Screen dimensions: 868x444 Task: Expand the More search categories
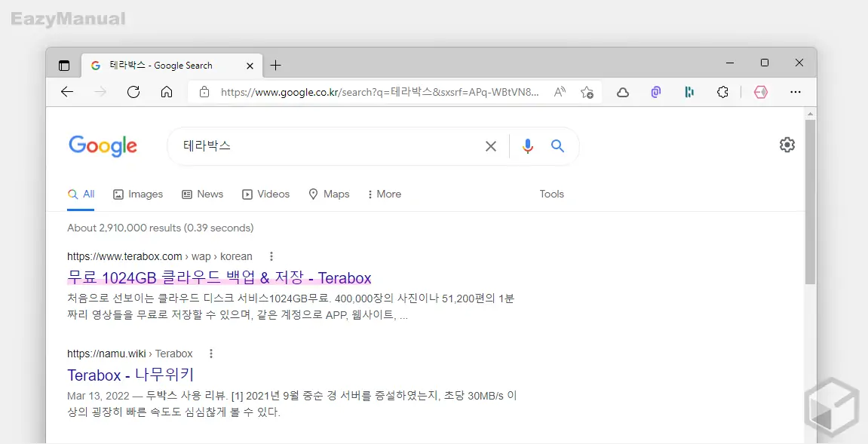(x=384, y=194)
